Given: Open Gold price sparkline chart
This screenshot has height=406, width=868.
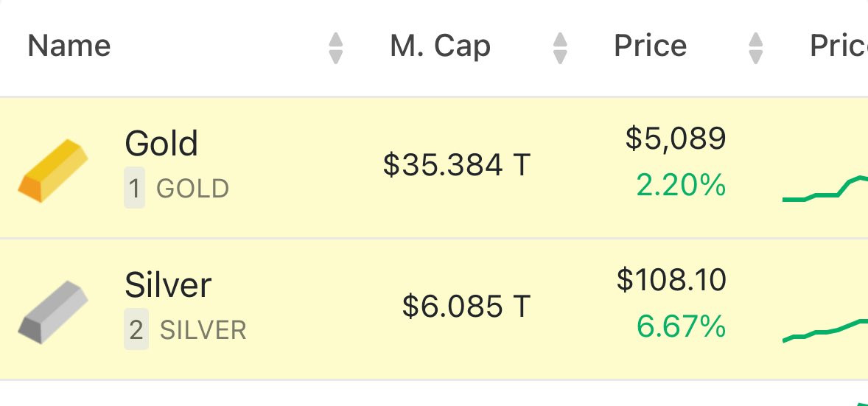Looking at the screenshot, I should point(825,190).
